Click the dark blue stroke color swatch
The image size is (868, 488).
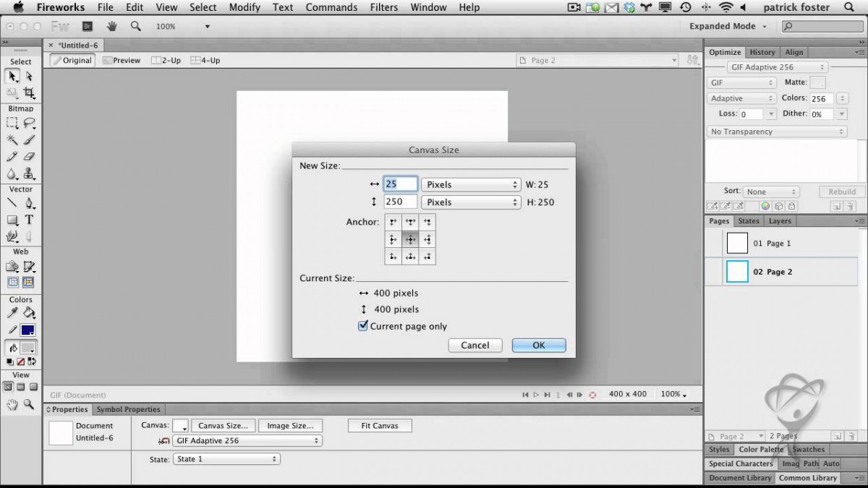[x=27, y=330]
